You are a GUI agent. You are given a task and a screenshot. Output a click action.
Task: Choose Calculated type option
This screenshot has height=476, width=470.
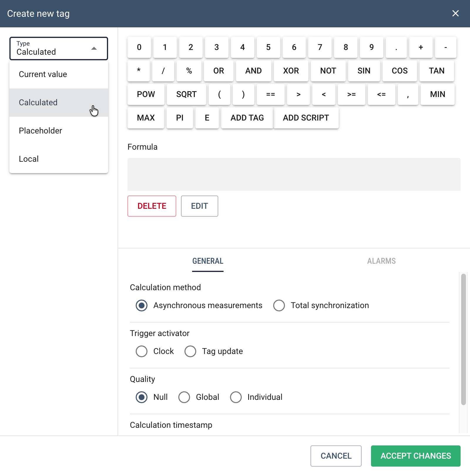(59, 103)
